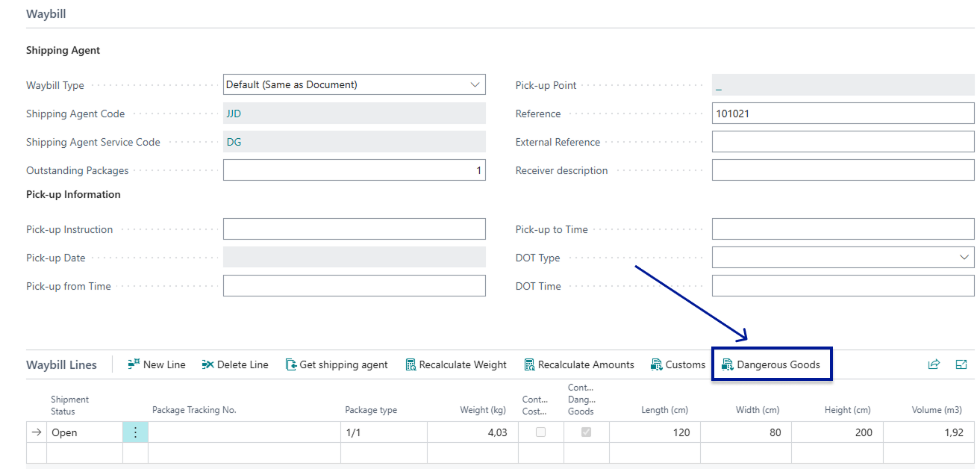980x469 pixels.
Task: Click inside the Reference field showing 101021
Action: click(842, 113)
